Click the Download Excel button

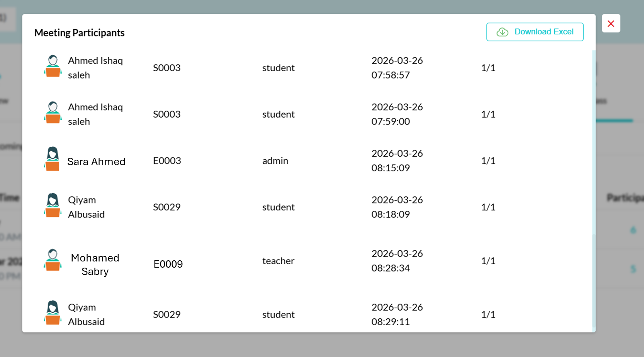[535, 32]
